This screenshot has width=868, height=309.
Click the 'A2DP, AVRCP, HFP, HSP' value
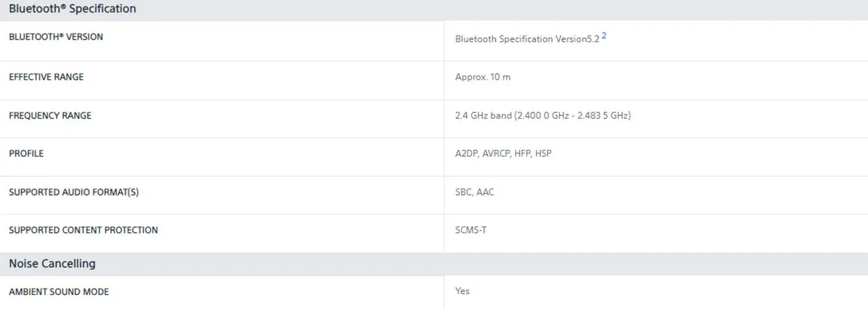coord(503,154)
